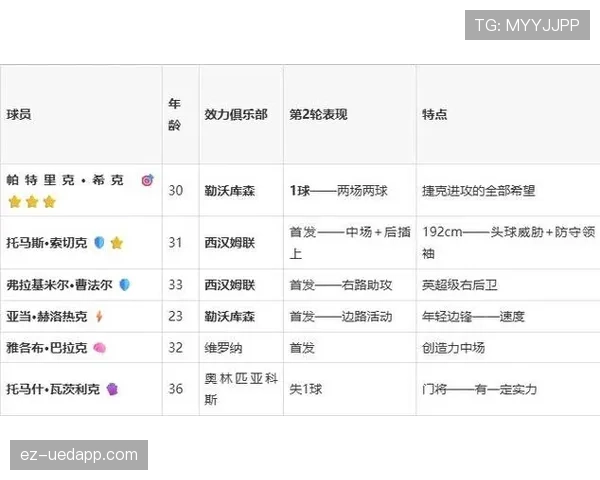The height and width of the screenshot is (480, 600).
Task: Click 首发 in 雅各布·巴拉克's row
Action: [302, 348]
